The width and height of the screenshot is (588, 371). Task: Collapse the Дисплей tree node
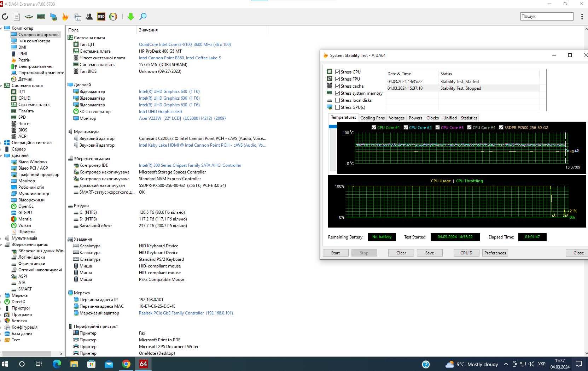tap(1, 155)
